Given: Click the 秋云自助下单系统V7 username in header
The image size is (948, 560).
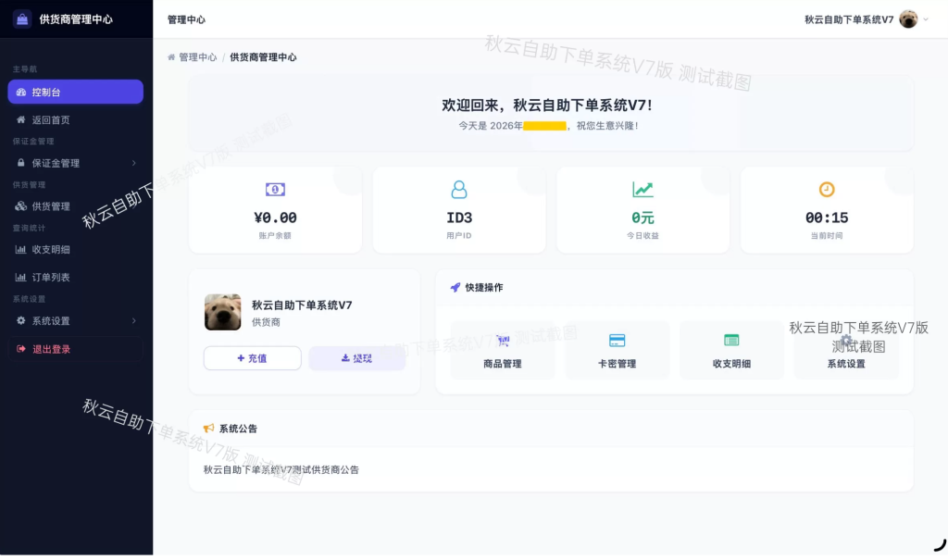Looking at the screenshot, I should click(849, 19).
